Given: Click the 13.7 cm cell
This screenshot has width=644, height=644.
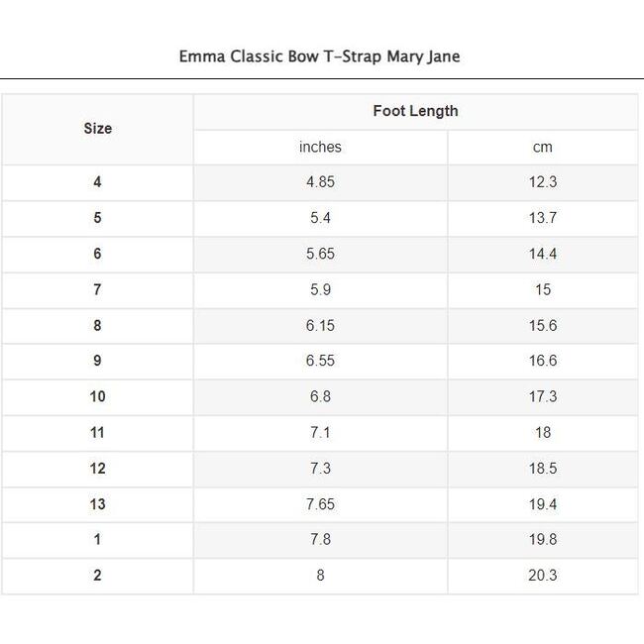Looking at the screenshot, I should pos(542,218).
